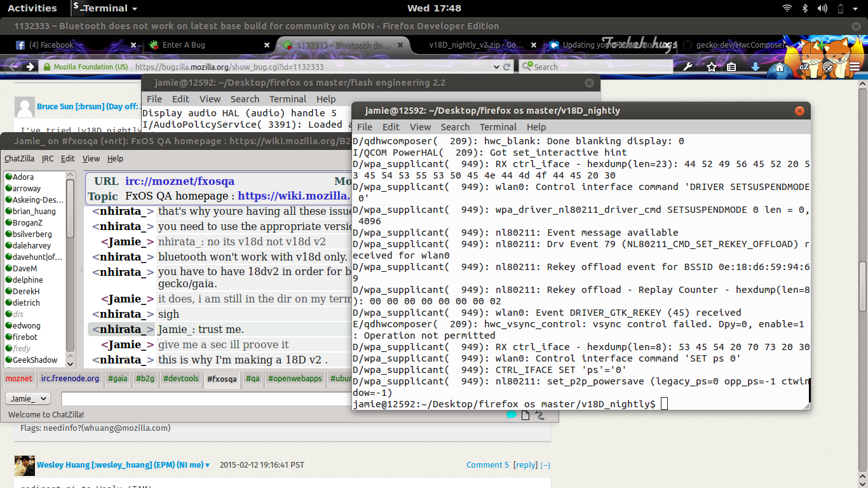This screenshot has width=868, height=488.
Task: Switch to the #qa channel tab
Action: coord(253,379)
